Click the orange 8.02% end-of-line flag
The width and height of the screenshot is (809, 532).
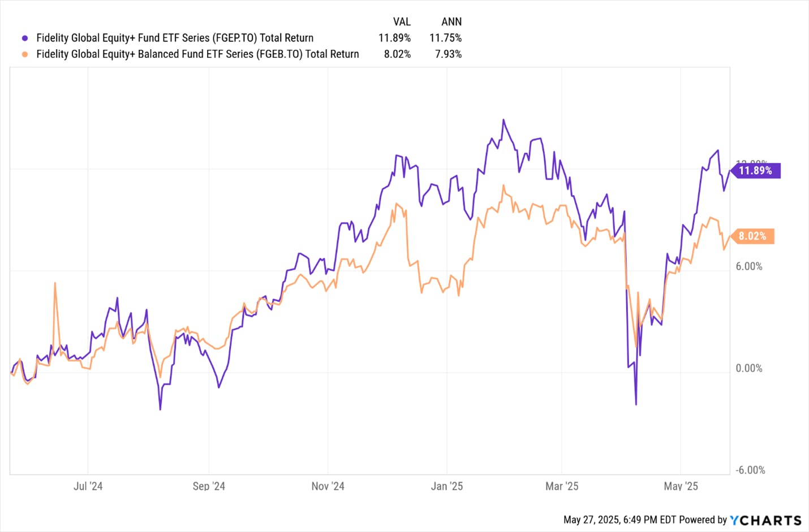pos(752,236)
